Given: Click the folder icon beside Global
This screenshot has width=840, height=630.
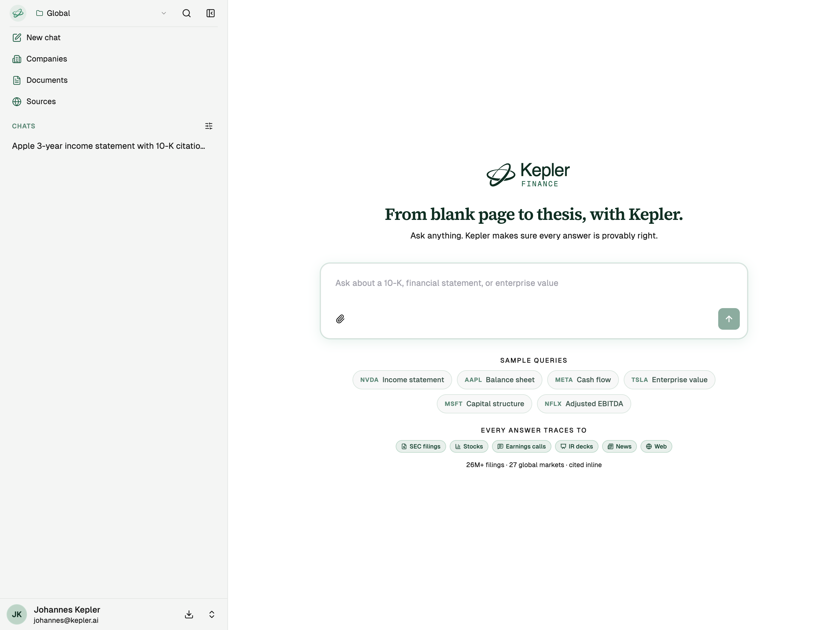Looking at the screenshot, I should click(x=39, y=13).
